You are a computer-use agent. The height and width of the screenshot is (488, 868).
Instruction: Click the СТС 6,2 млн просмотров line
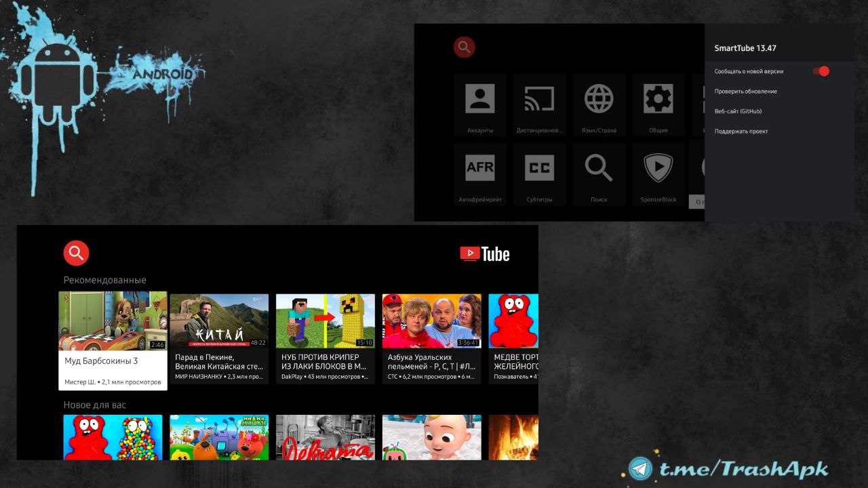click(431, 377)
